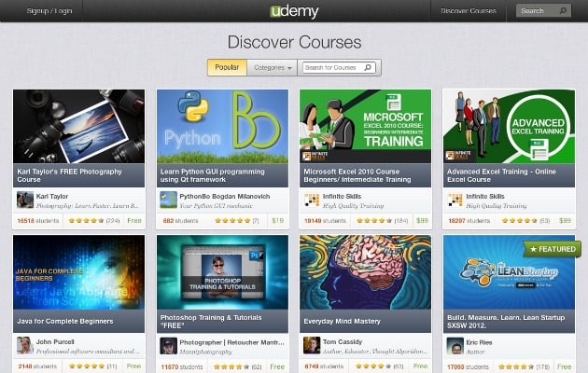Click the green FEATURED badge on Lean Startup
This screenshot has height=373, width=588.
pos(553,249)
